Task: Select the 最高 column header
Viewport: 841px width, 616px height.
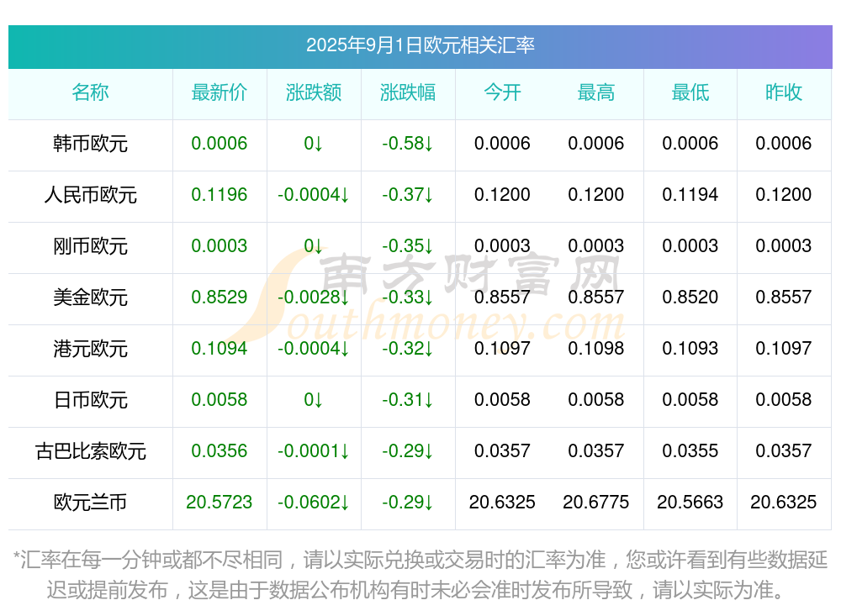Action: [x=596, y=92]
